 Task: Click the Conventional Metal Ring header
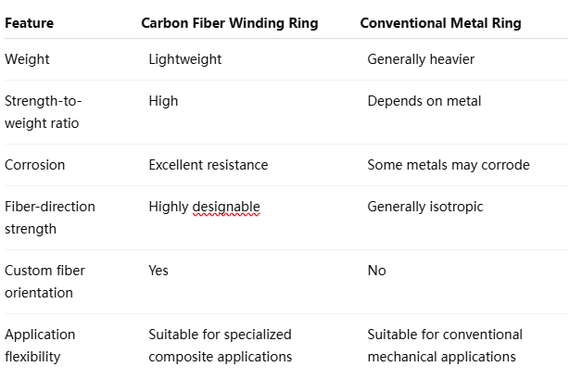[440, 23]
